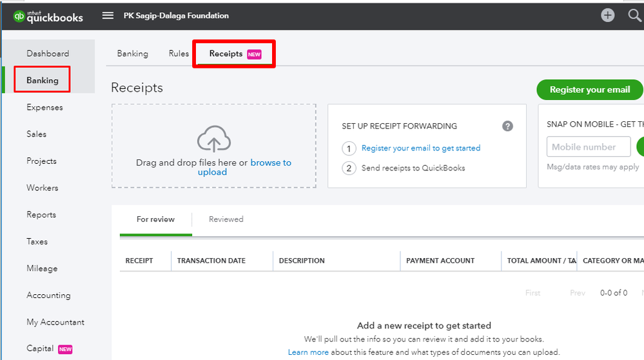Select the Receipts tab
The height and width of the screenshot is (360, 644).
(226, 54)
